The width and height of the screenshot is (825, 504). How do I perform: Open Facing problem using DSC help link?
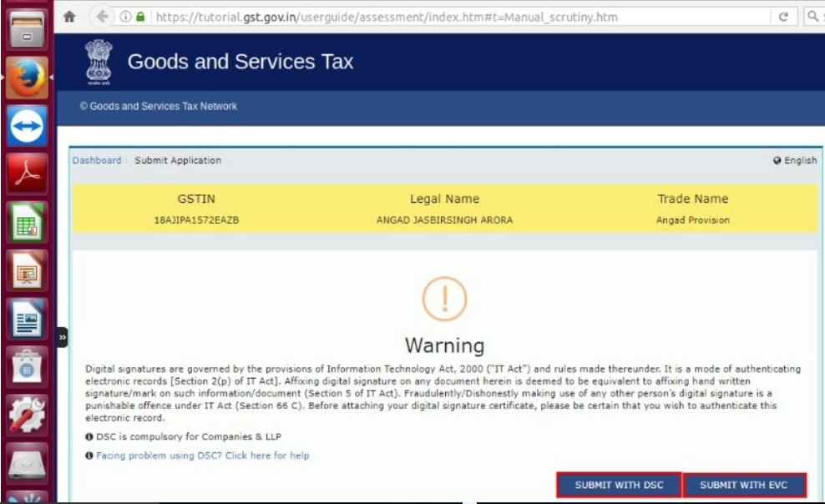pos(203,456)
